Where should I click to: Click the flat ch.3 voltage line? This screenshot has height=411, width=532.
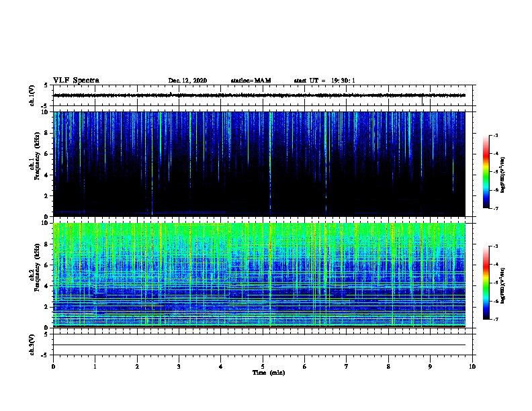259,345
